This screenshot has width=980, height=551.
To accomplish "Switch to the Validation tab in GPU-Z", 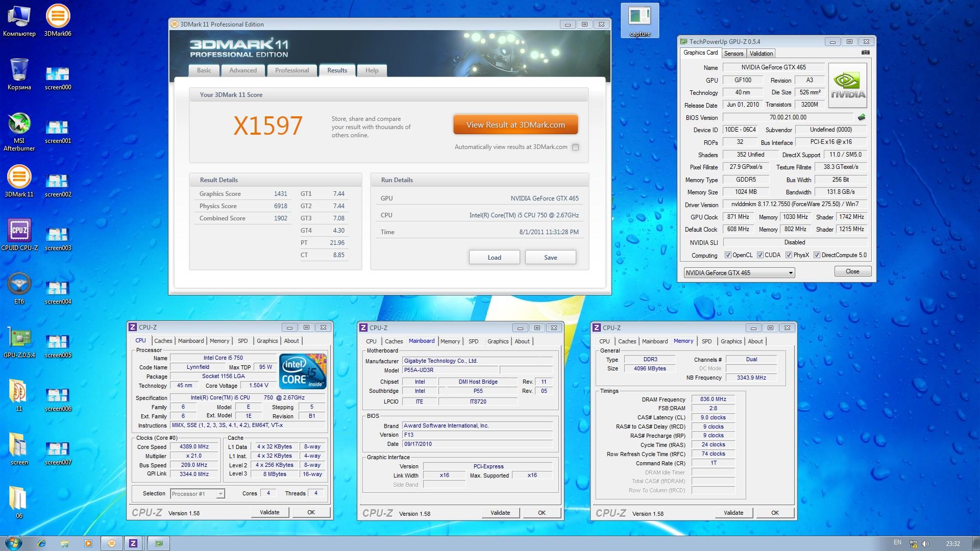I will coord(761,54).
